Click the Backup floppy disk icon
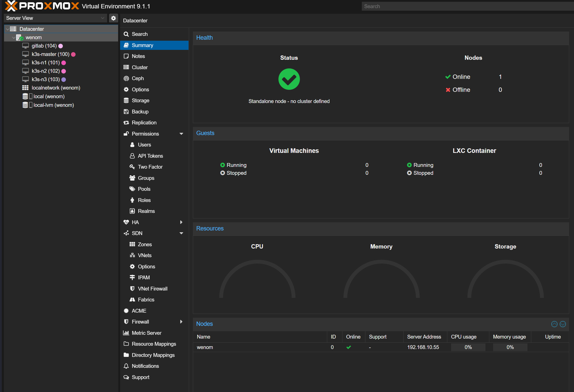 coord(126,112)
